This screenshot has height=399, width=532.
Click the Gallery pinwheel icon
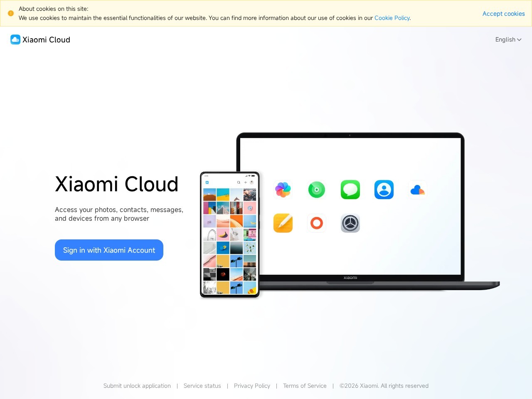coord(283,190)
